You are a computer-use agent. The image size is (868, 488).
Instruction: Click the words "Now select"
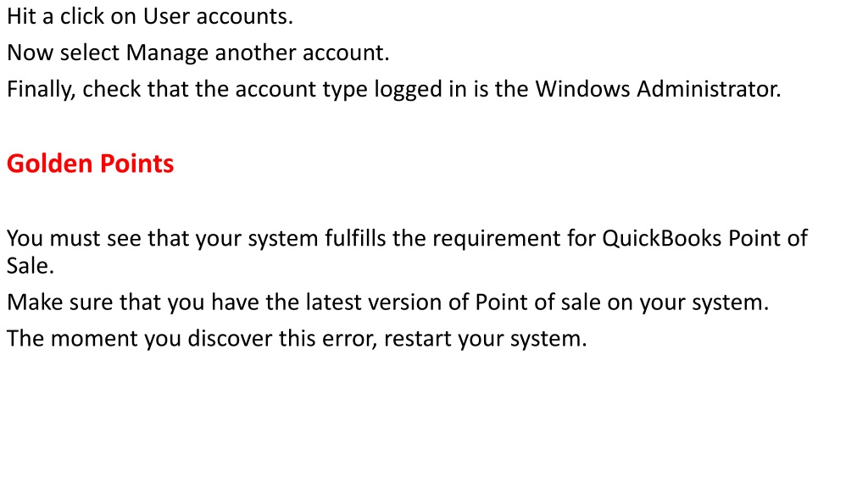pos(63,53)
